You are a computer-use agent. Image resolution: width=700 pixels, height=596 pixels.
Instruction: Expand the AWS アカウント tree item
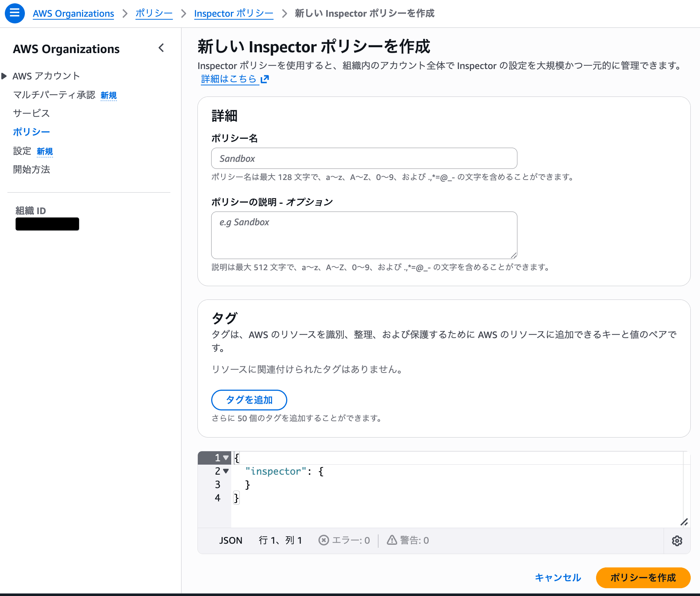click(x=4, y=76)
